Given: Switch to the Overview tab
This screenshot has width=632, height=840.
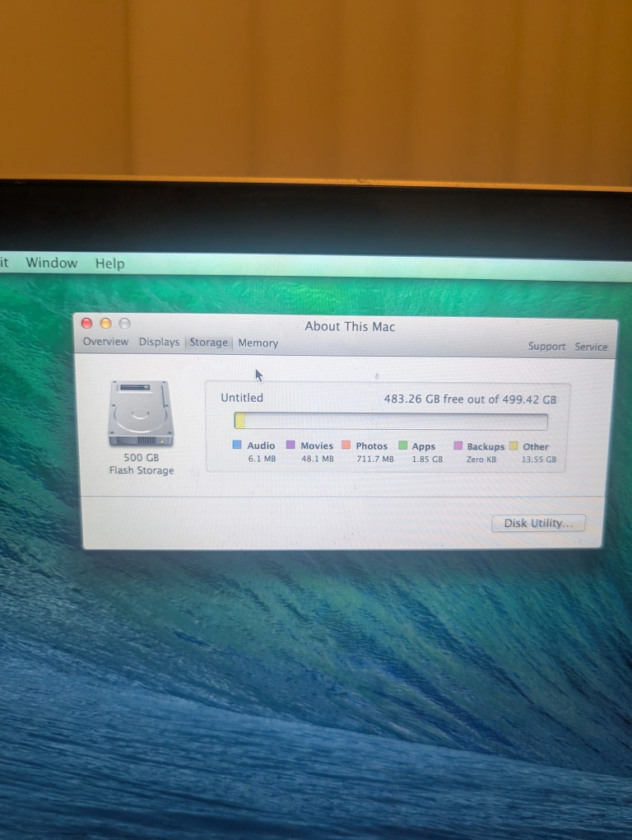Looking at the screenshot, I should point(105,342).
